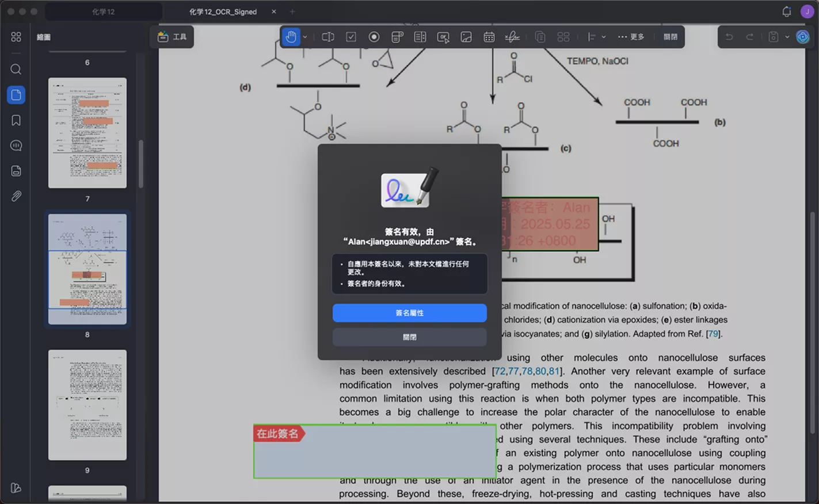This screenshot has height=504, width=819.
Task: Click the create multiple copies grid icon
Action: pyautogui.click(x=563, y=37)
